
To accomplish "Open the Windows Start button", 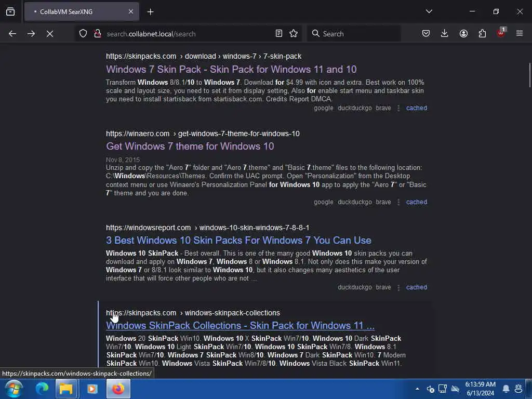I will (14, 389).
